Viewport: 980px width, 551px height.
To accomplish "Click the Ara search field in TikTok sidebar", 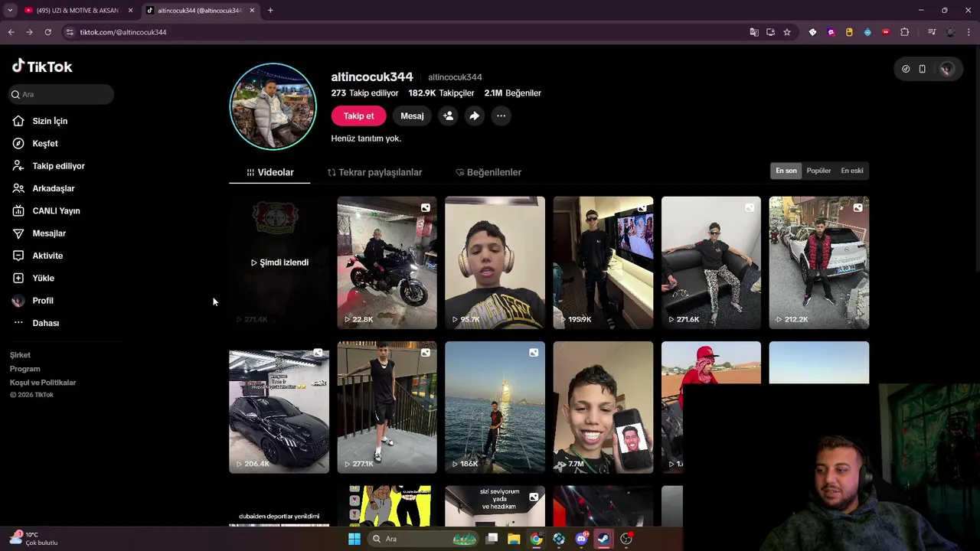I will coord(61,94).
